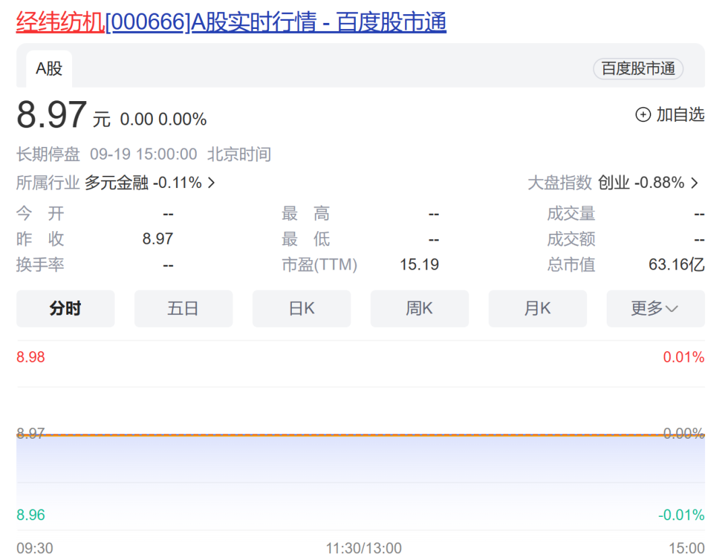The width and height of the screenshot is (728, 560).
Task: Click the orange price line in chart
Action: (361, 435)
